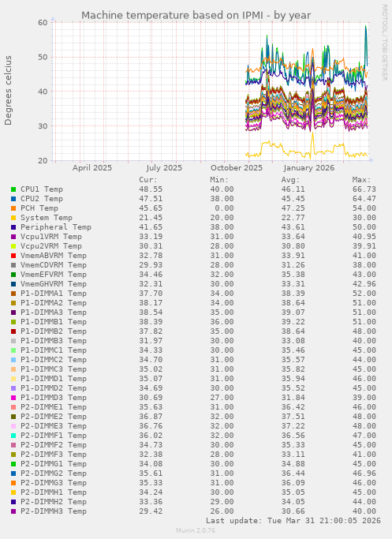Click the 'P1-DIMMD2 Temp' legend label

pos(54,388)
